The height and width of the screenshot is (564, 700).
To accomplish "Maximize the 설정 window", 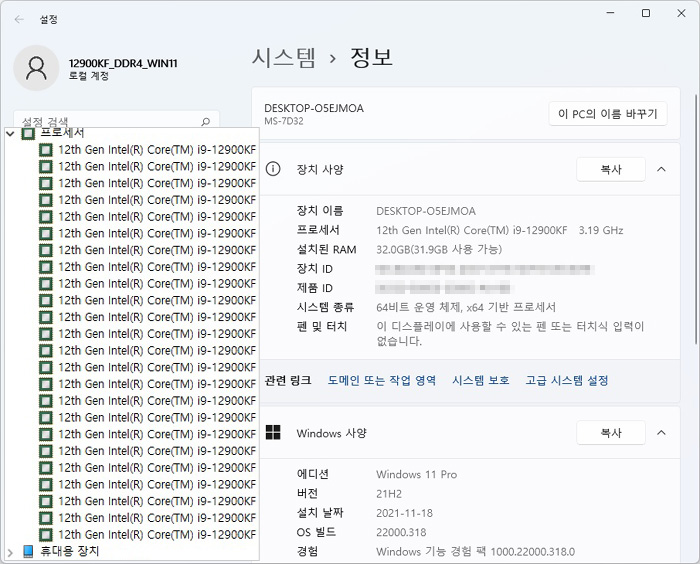I will [x=646, y=13].
